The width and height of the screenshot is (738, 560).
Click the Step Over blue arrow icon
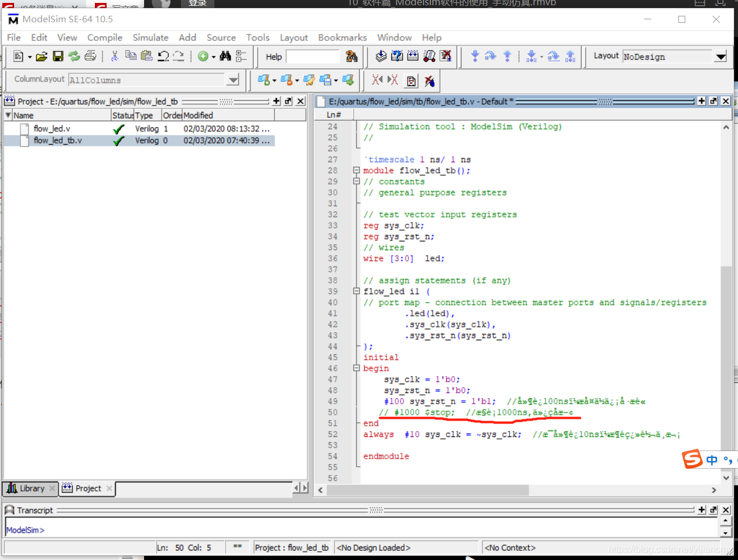click(491, 56)
